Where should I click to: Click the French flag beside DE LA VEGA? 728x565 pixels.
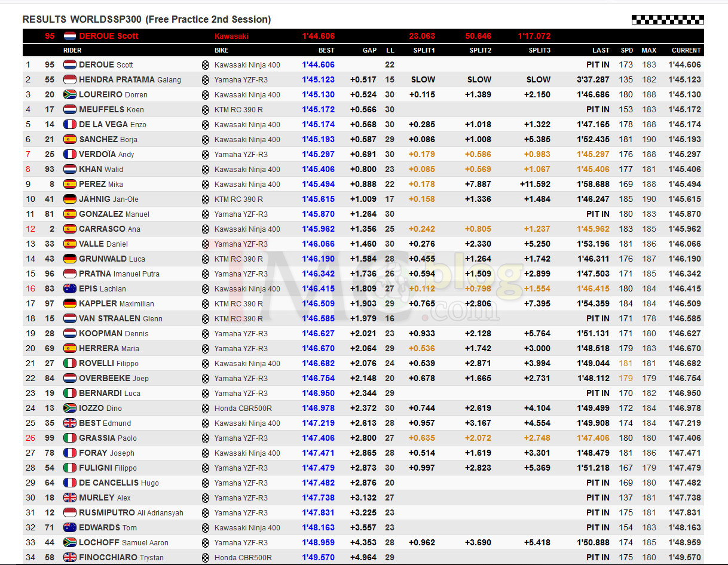(69, 124)
